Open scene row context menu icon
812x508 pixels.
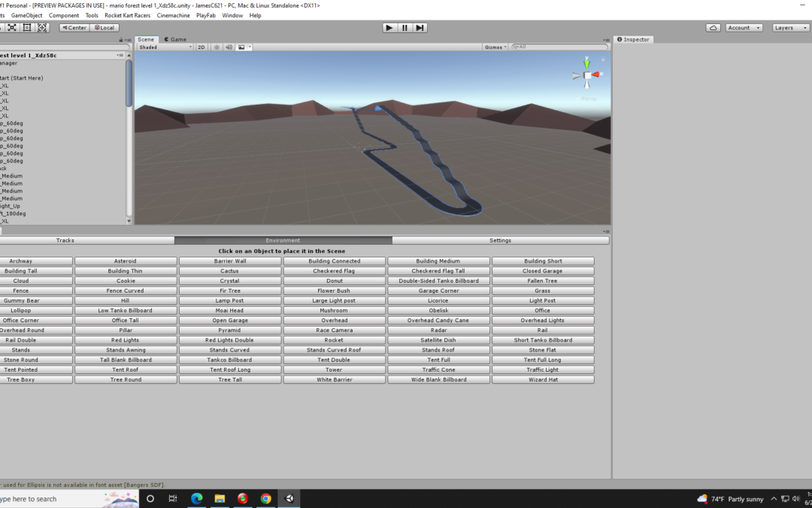(120, 56)
